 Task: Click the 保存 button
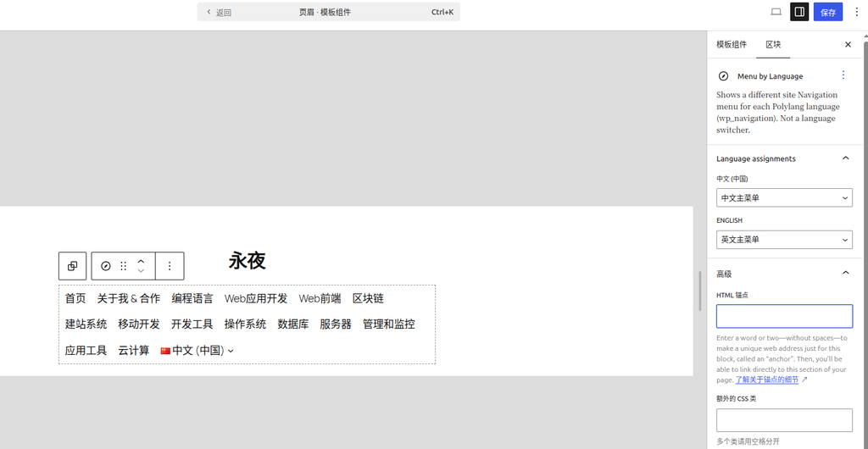(x=827, y=12)
